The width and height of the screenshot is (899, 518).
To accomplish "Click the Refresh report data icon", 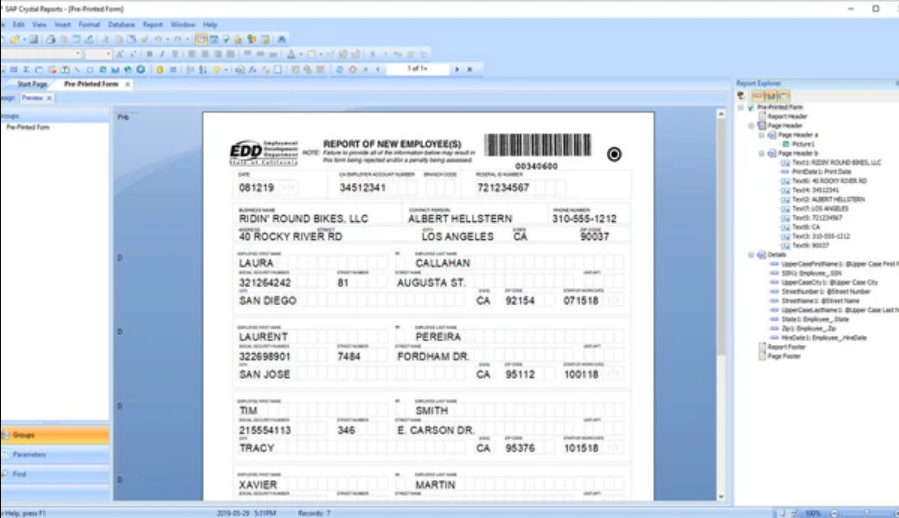I will click(x=338, y=70).
